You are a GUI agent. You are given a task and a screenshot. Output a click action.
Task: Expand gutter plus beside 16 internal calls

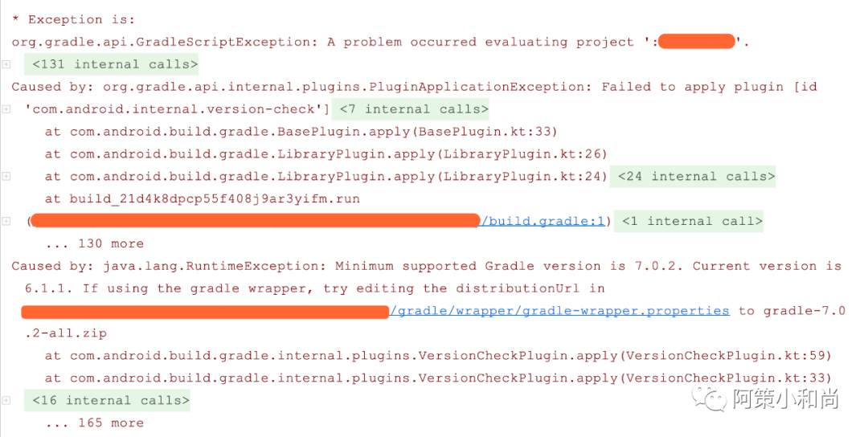[6, 400]
